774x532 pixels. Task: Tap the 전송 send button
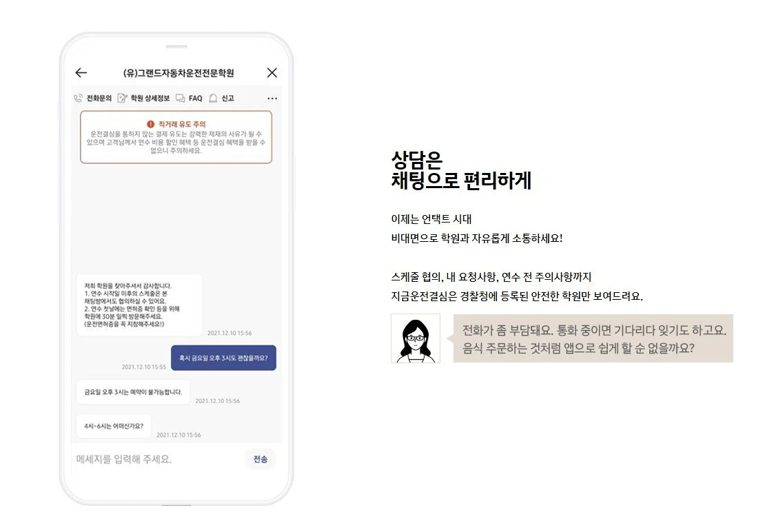pos(261,459)
